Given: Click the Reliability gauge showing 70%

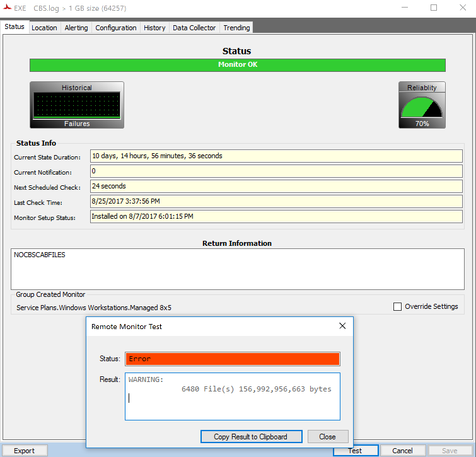Looking at the screenshot, I should coord(422,105).
